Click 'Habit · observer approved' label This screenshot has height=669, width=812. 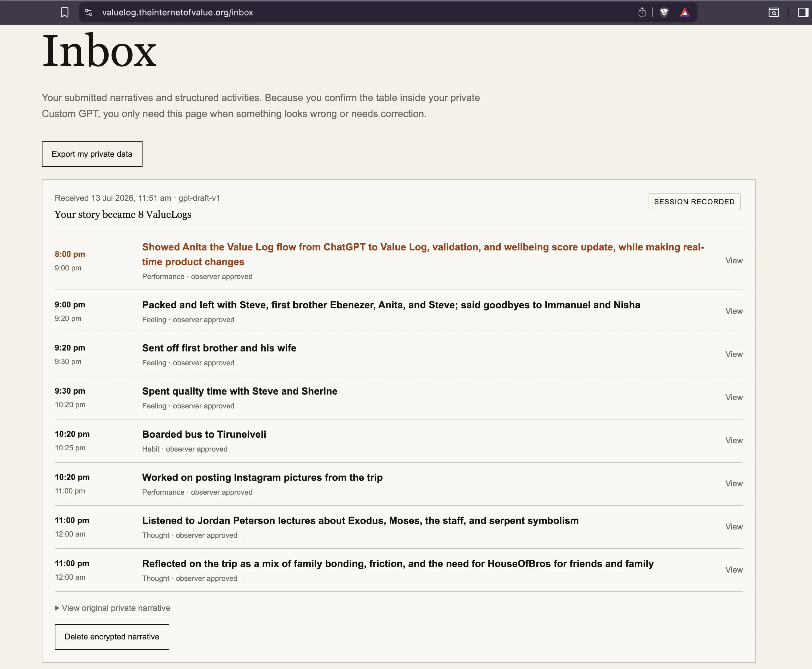[185, 449]
